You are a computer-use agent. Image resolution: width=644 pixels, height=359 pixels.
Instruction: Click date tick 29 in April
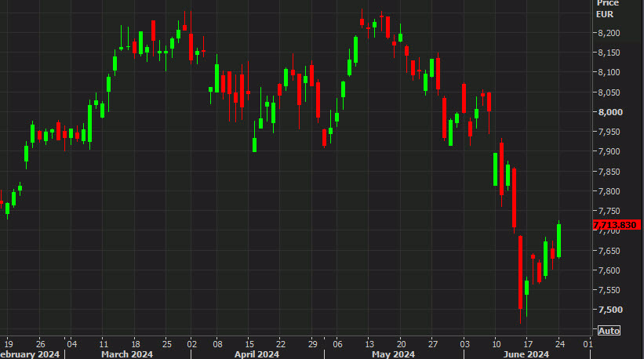click(x=312, y=344)
